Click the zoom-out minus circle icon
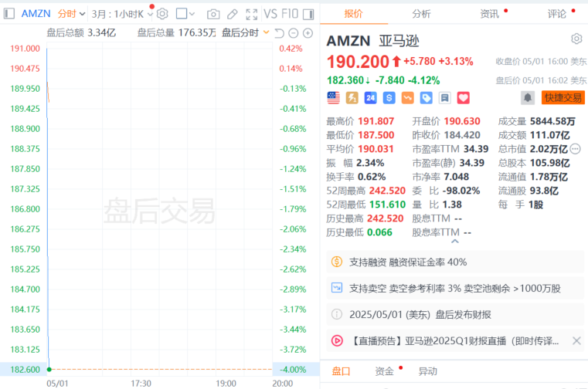The width and height of the screenshot is (588, 389). click(294, 32)
